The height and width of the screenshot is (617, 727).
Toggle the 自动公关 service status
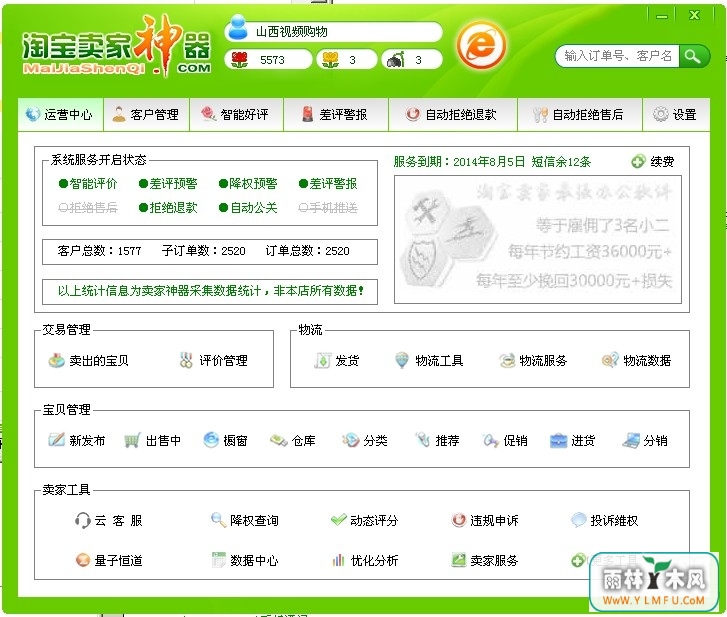click(x=248, y=208)
